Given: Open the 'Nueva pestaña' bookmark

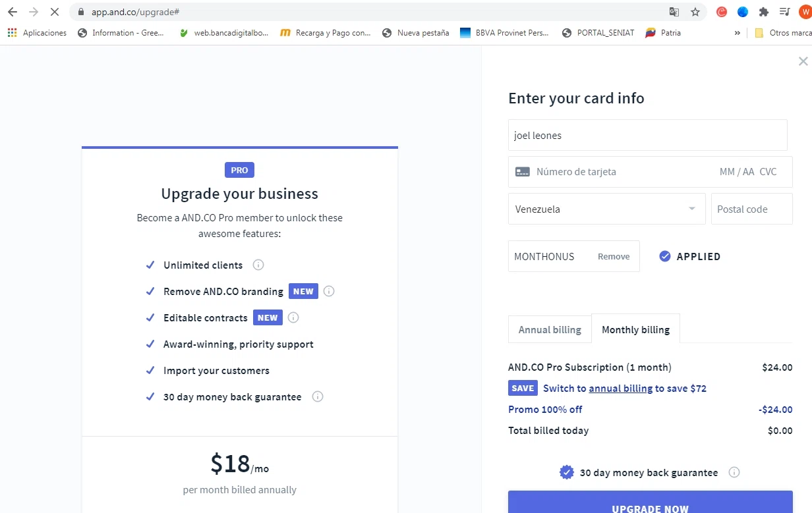Looking at the screenshot, I should 415,33.
